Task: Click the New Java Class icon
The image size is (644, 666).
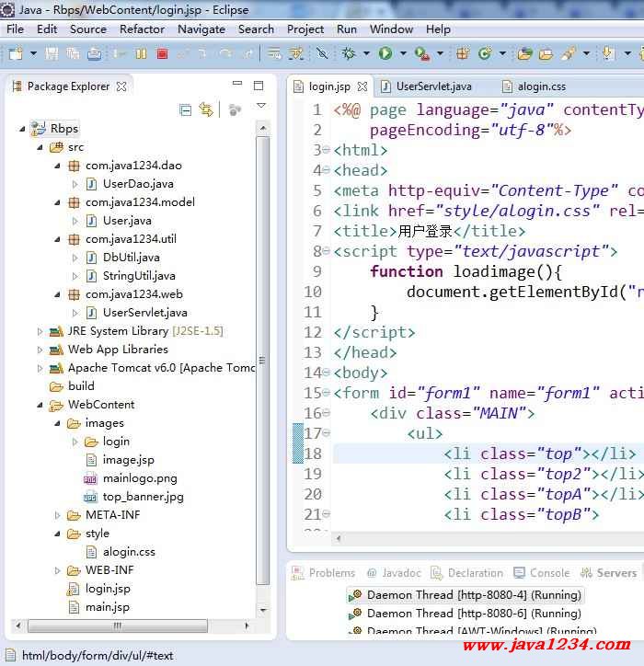Action: click(x=484, y=53)
